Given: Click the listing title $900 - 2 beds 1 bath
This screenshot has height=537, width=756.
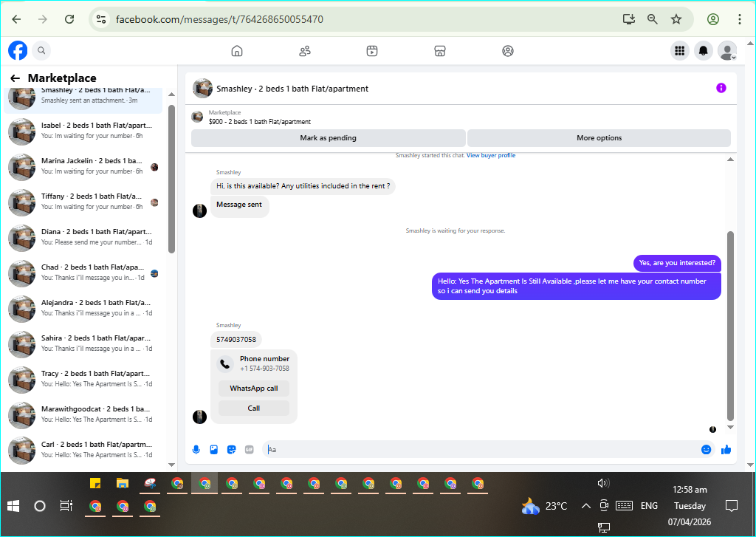Looking at the screenshot, I should tap(260, 122).
